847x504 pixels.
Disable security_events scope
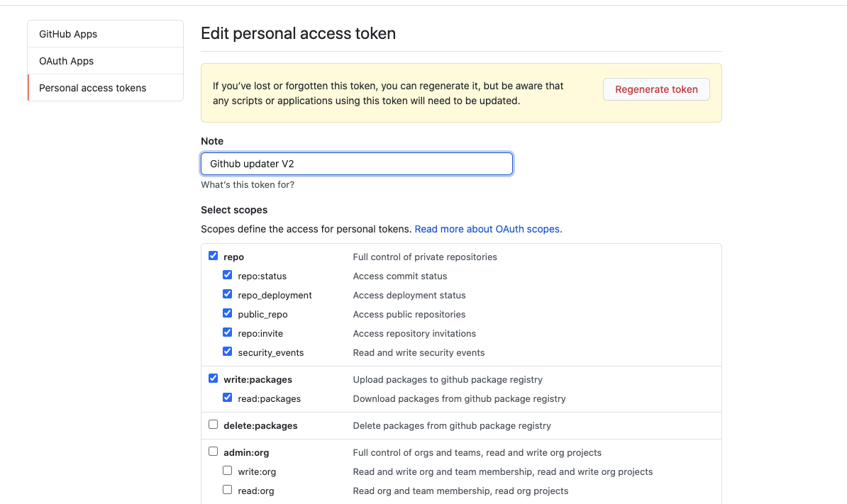tap(227, 351)
